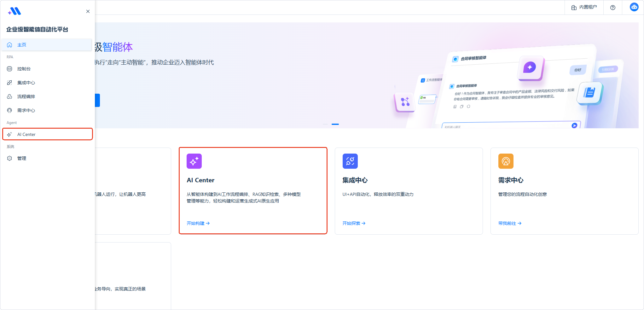Click the 需求中心 sidebar icon
Viewport: 644px width, 310px height.
pos(9,110)
